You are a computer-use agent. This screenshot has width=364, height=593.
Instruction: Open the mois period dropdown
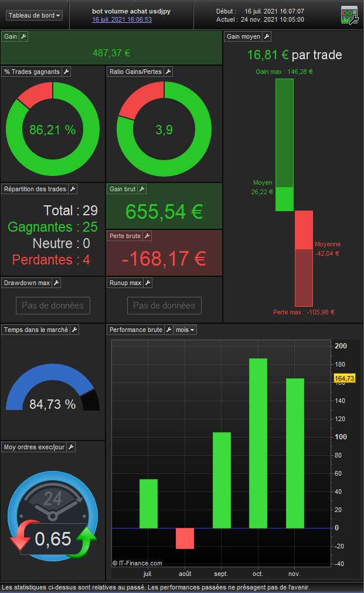pyautogui.click(x=185, y=330)
